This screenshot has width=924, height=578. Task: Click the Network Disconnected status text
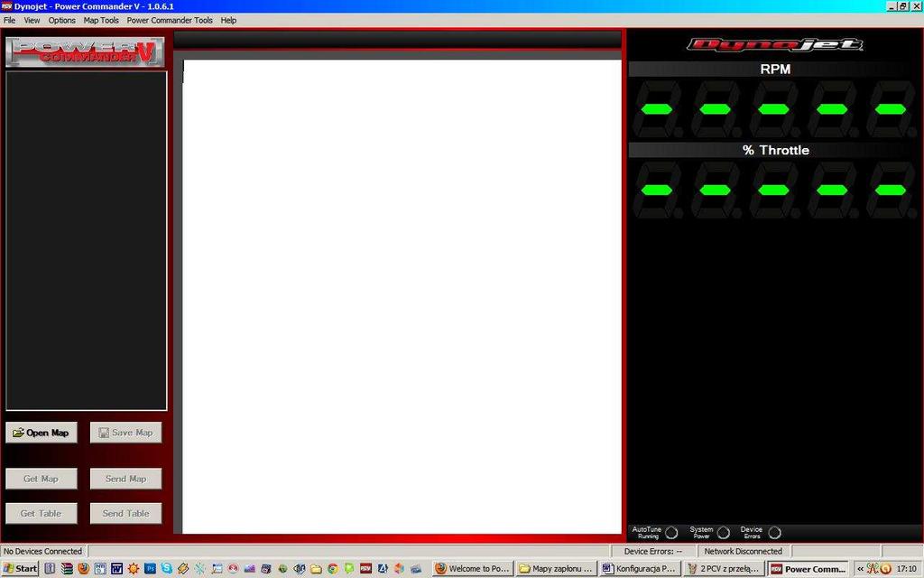(x=744, y=551)
